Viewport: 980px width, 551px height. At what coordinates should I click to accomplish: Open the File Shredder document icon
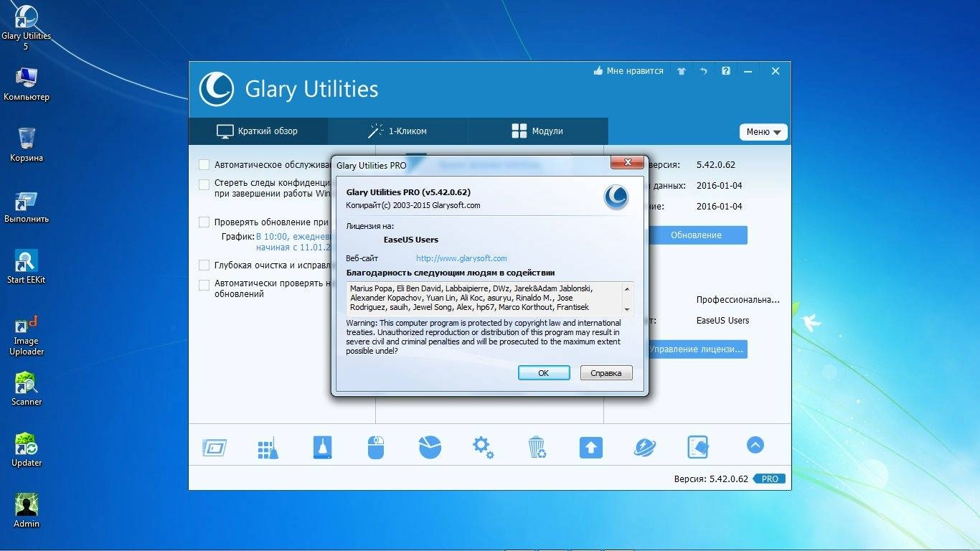click(698, 447)
